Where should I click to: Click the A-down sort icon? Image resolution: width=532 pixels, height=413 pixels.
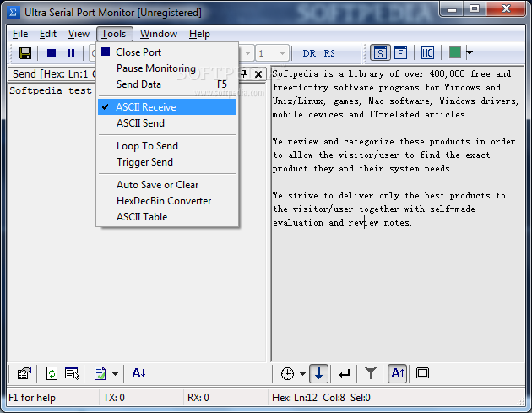point(139,373)
